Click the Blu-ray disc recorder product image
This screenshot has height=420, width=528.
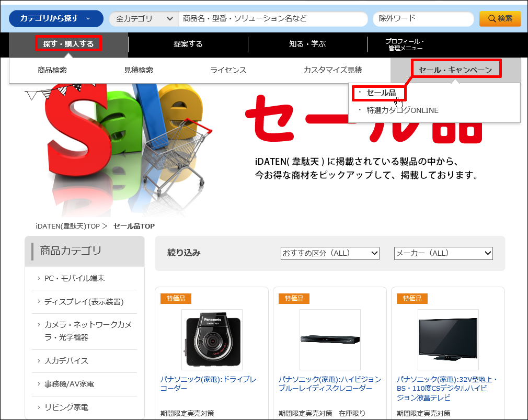(330, 339)
